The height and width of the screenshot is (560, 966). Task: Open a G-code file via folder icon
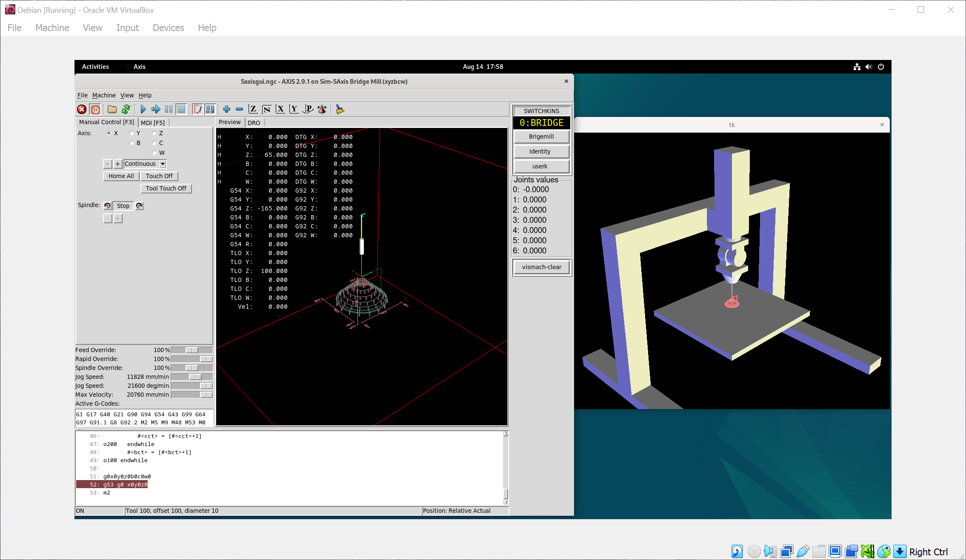click(112, 110)
